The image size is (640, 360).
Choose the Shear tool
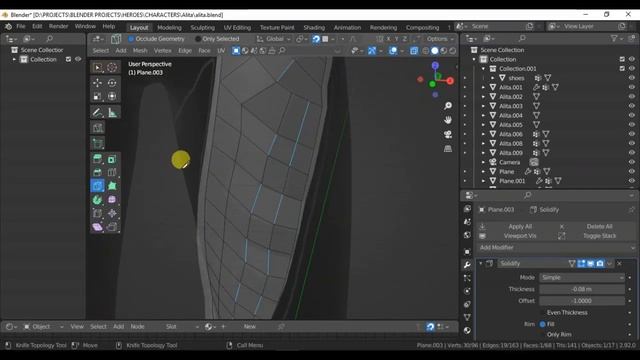(98, 227)
